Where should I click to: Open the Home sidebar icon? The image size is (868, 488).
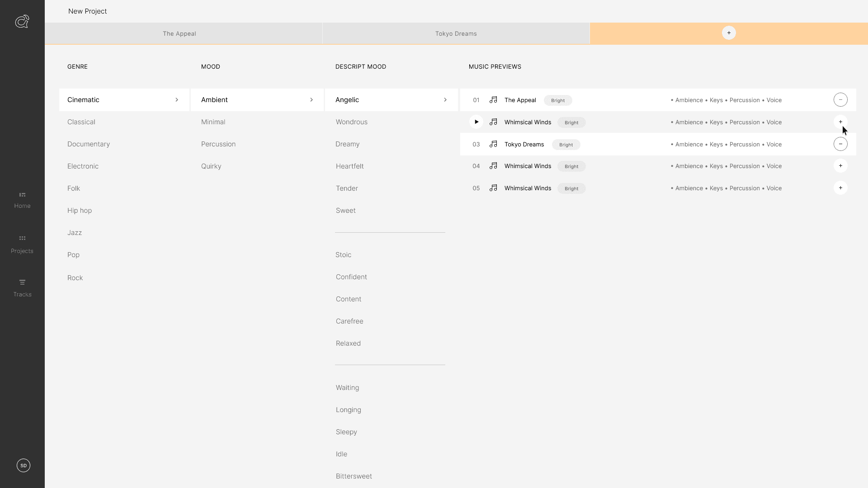point(22,200)
